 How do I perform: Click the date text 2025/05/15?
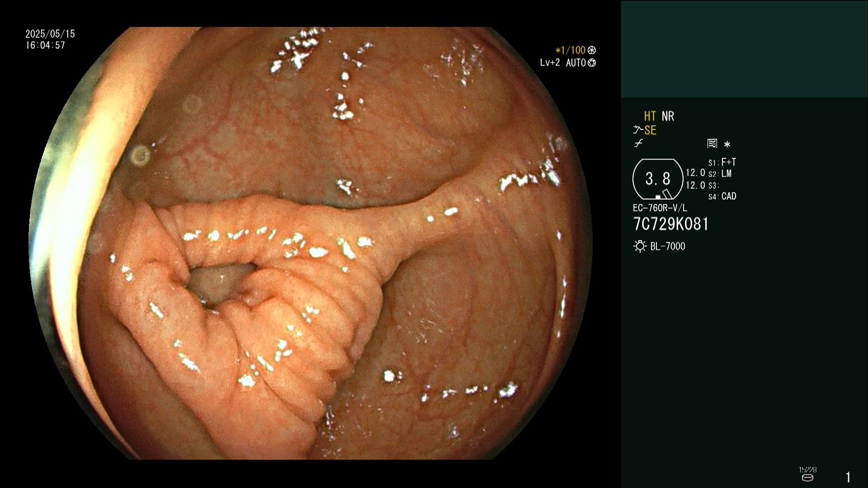[50, 34]
